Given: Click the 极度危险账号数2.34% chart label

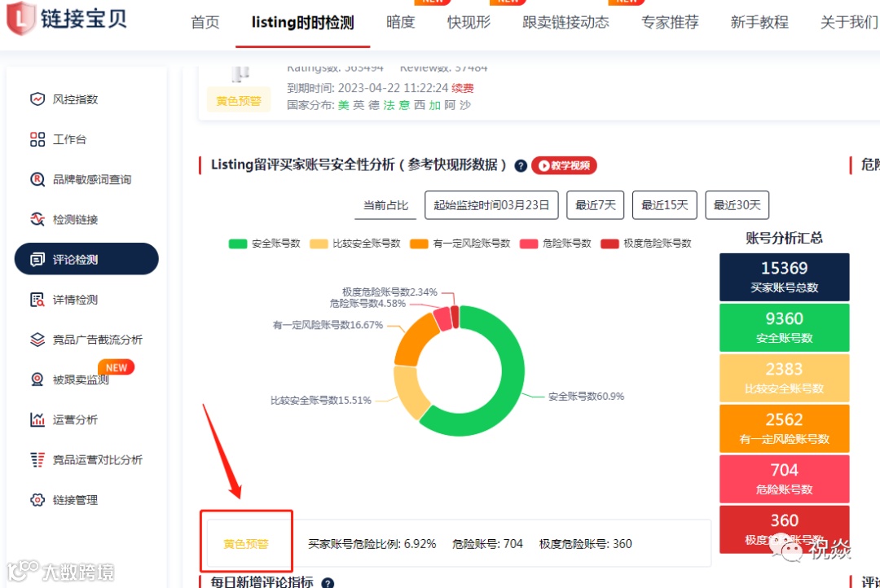Looking at the screenshot, I should pos(389,292).
